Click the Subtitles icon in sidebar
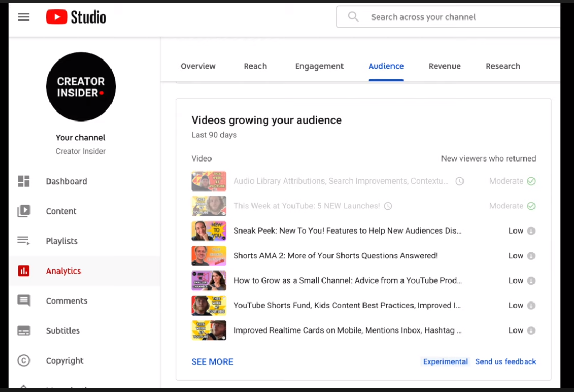574x392 pixels. 24,330
